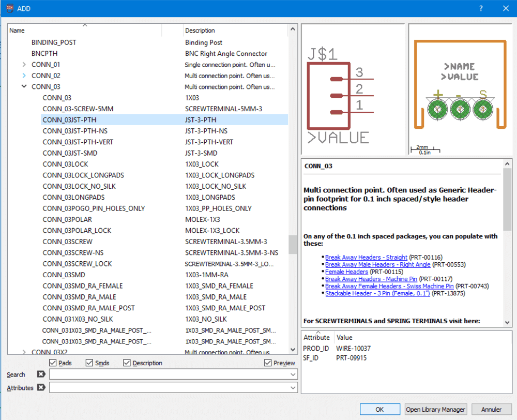Select the CONN_03LOCK_NO_SILK variant
Screen dimensions: 517x420
point(79,186)
